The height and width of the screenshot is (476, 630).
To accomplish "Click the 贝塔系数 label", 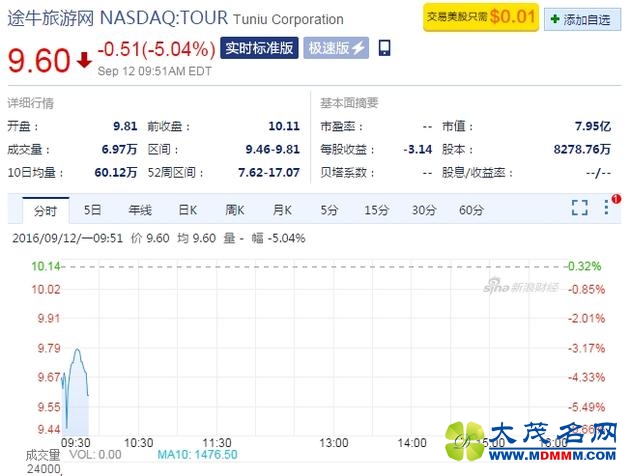I will (x=347, y=173).
